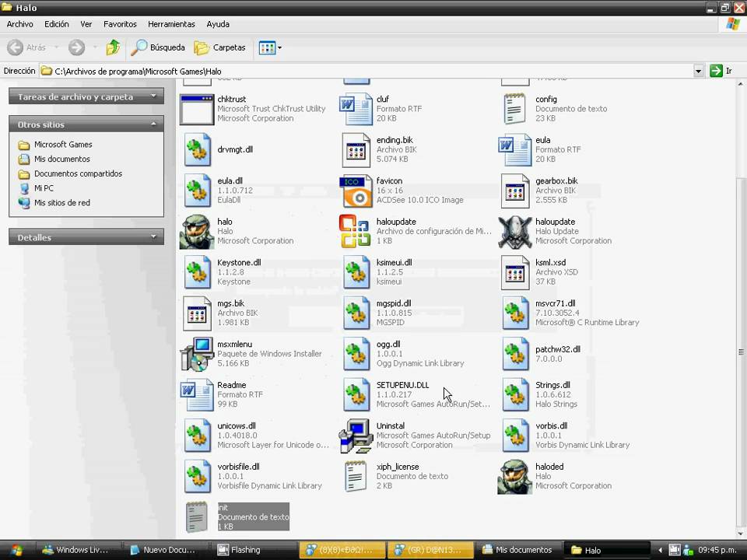Click the Ir go button
Viewport: 747px width, 560px height.
721,71
